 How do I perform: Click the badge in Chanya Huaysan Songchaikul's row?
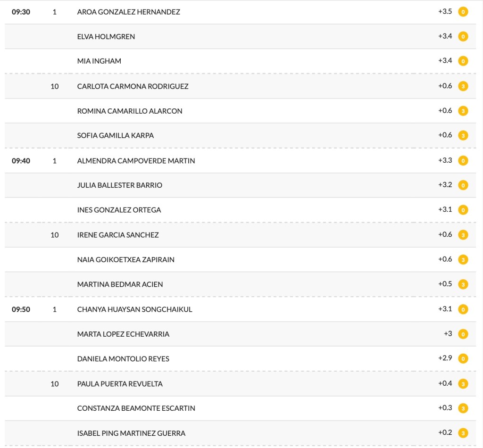click(463, 309)
